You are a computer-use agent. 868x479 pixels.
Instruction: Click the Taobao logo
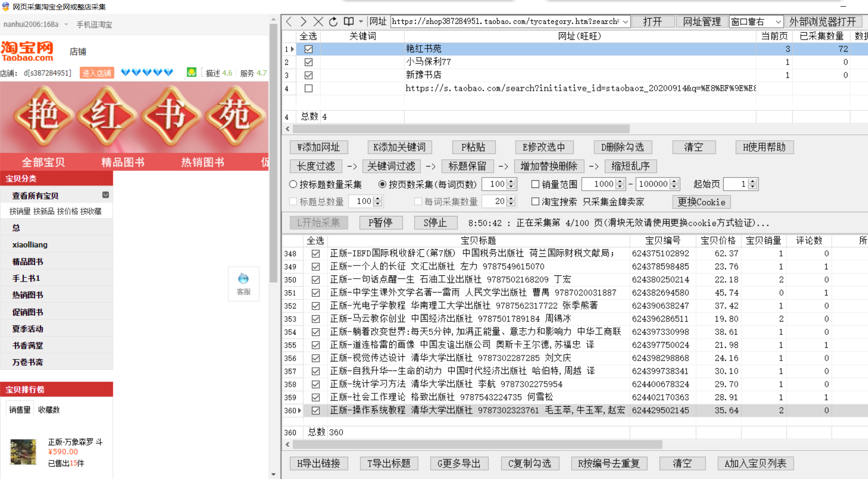[x=27, y=51]
